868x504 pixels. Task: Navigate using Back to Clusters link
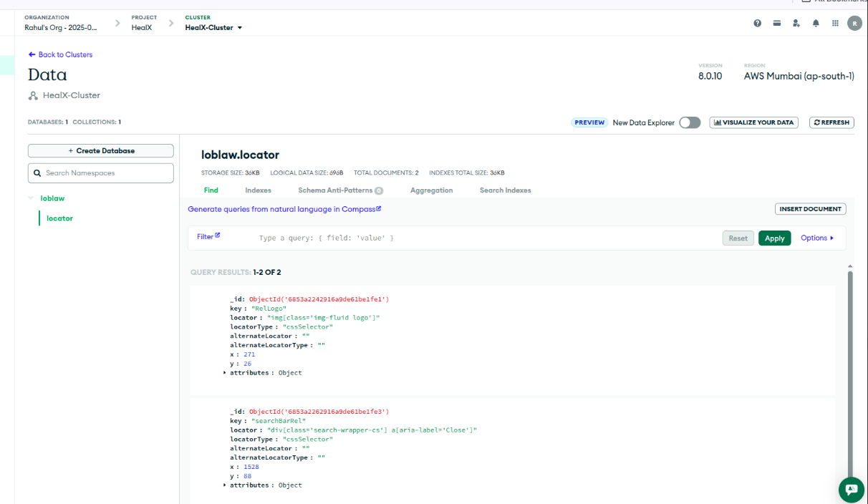tap(60, 54)
